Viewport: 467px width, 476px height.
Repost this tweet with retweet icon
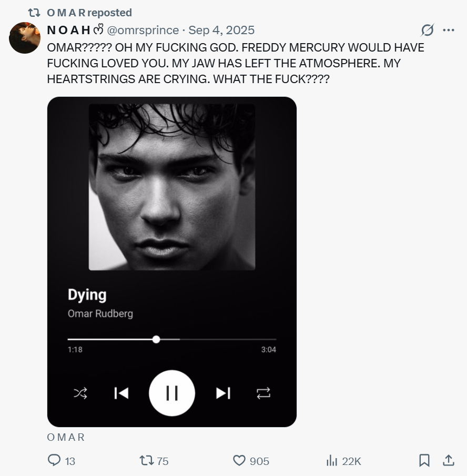146,461
